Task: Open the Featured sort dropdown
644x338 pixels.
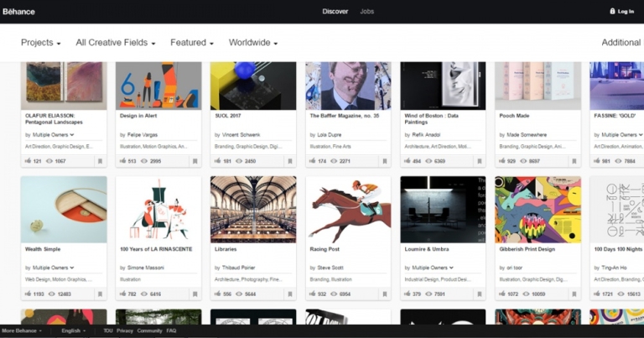Action: coord(192,43)
